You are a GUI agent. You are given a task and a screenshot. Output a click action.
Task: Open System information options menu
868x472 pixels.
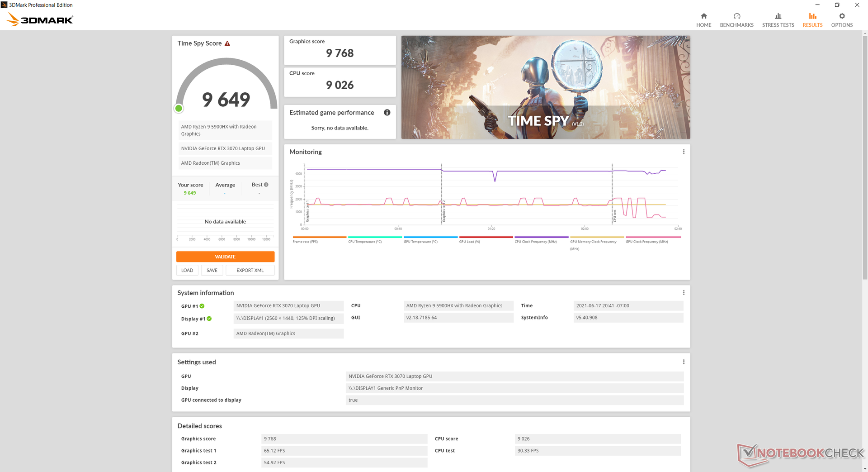(x=684, y=293)
